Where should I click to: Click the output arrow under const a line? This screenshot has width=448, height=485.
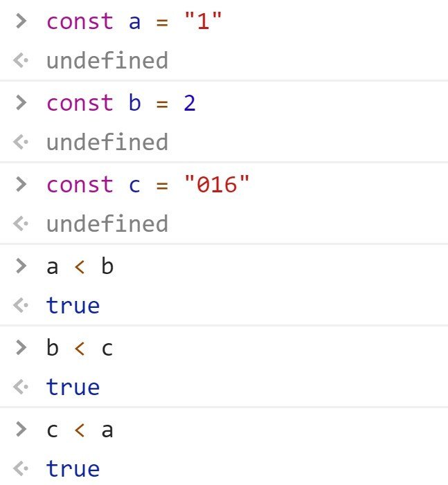click(x=21, y=61)
